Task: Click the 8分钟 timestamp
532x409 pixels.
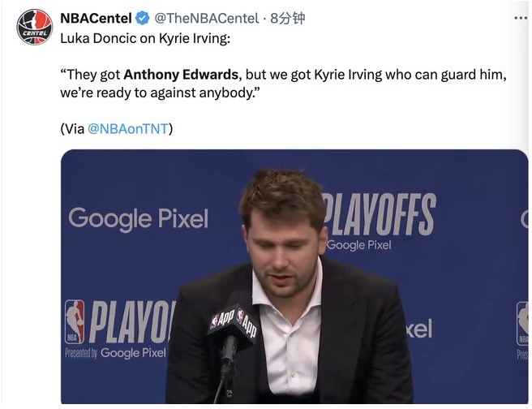Action: pos(285,18)
